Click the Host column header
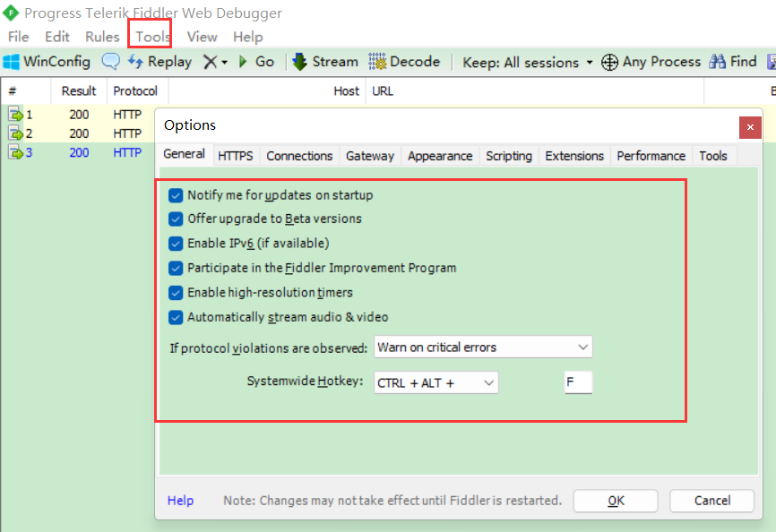776x532 pixels. [x=267, y=91]
